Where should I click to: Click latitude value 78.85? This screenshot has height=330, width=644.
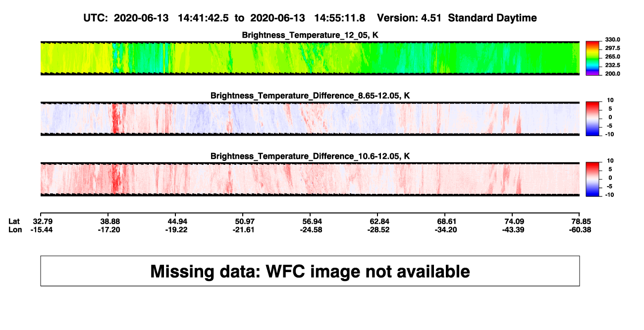tap(582, 221)
